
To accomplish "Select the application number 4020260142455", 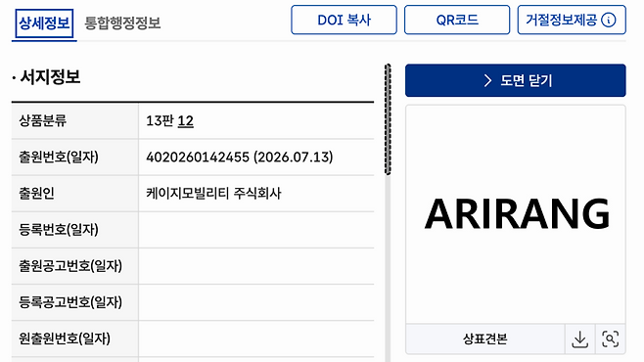I will 198,158.
